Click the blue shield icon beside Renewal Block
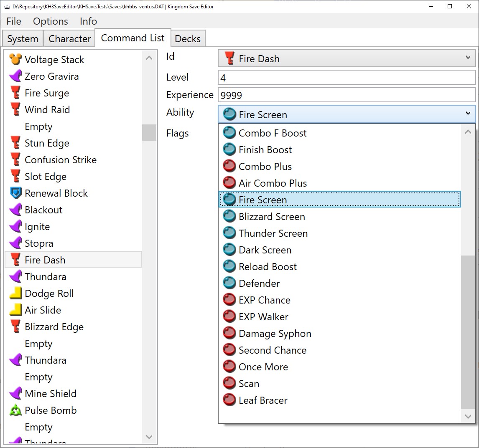Screen dimensions: 479x448 (15, 193)
